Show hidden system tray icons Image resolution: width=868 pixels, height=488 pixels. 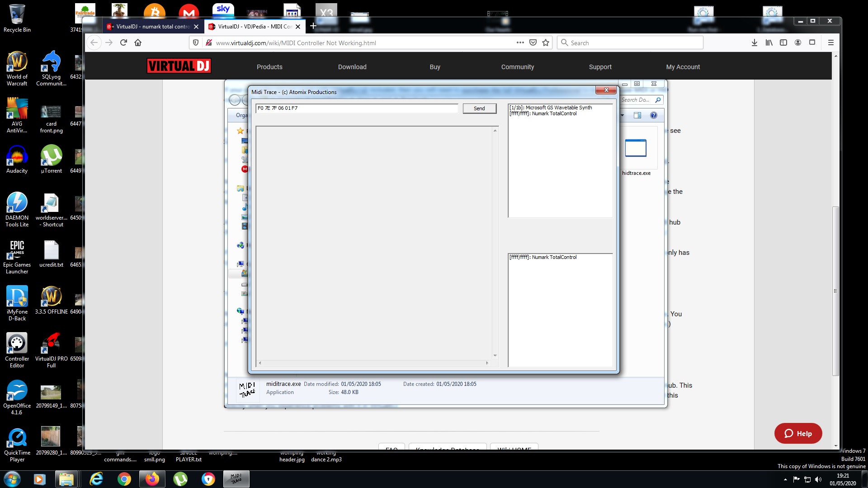(x=785, y=479)
